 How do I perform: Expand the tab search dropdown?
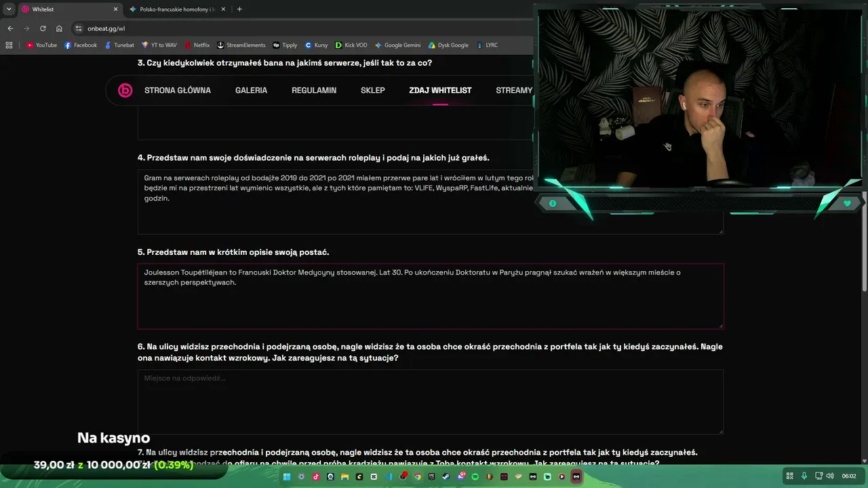[x=9, y=9]
